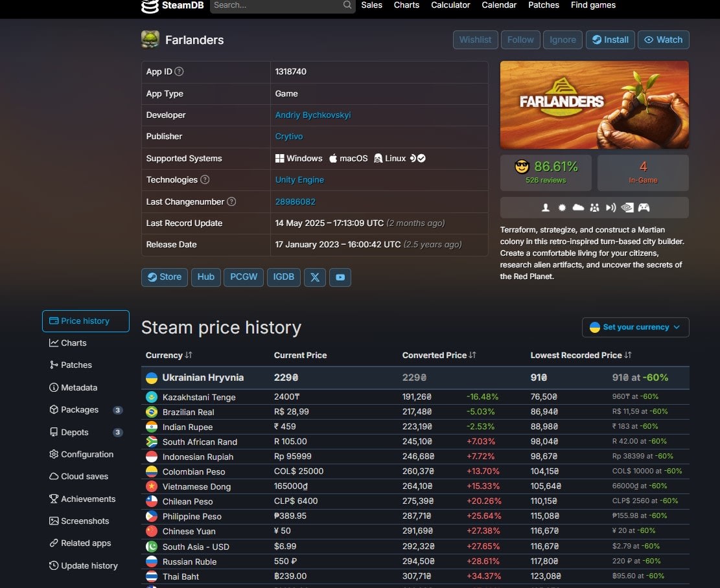Click the Chinese Yuan flag icon
This screenshot has height=588, width=720.
pyautogui.click(x=152, y=531)
